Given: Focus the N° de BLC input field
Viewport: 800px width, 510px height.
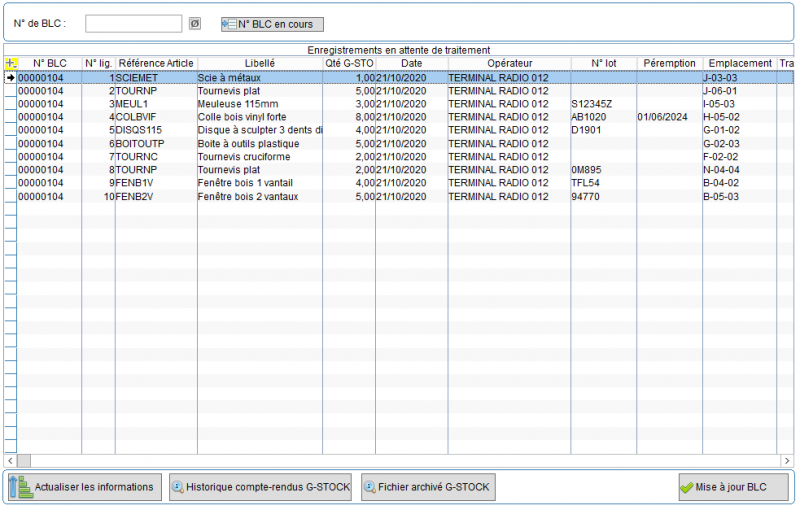Looking at the screenshot, I should 133,24.
